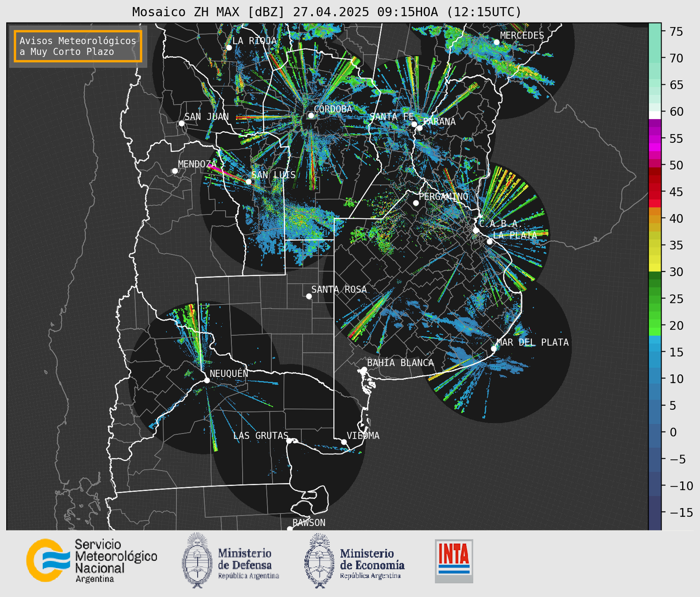Screen dimensions: 700x597
Task: Click the MENDOZA city marker dot
Action: tap(175, 171)
